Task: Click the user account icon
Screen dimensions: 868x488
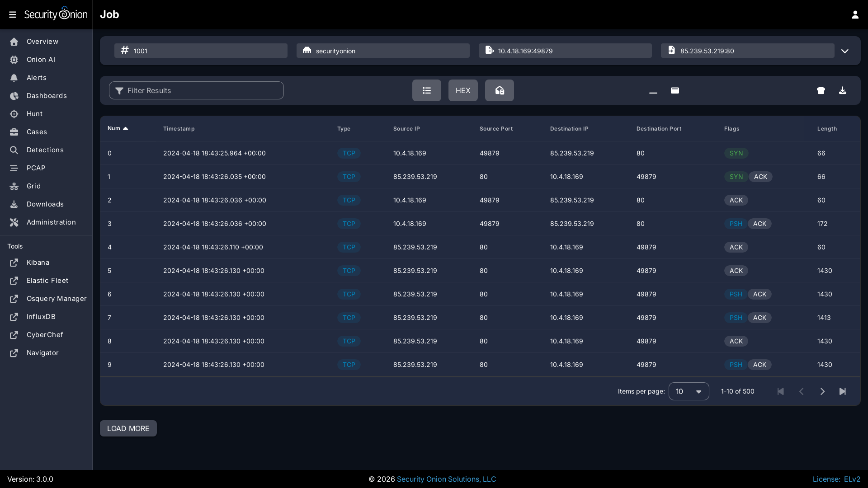Action: tap(855, 14)
